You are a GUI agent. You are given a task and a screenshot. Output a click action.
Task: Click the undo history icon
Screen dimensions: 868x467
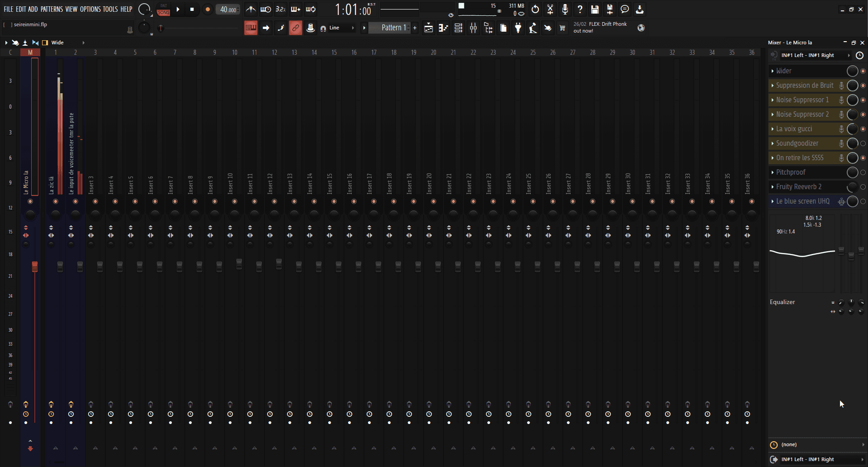point(535,9)
